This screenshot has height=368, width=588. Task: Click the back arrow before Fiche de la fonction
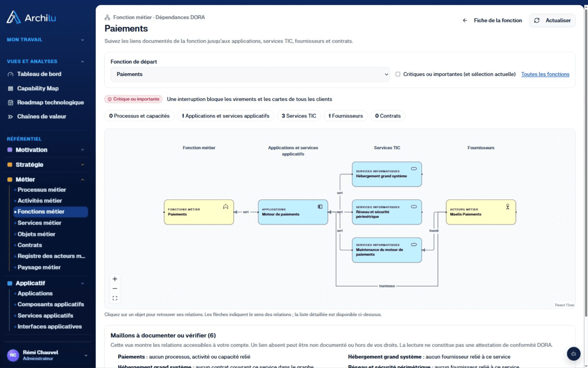[x=465, y=21]
